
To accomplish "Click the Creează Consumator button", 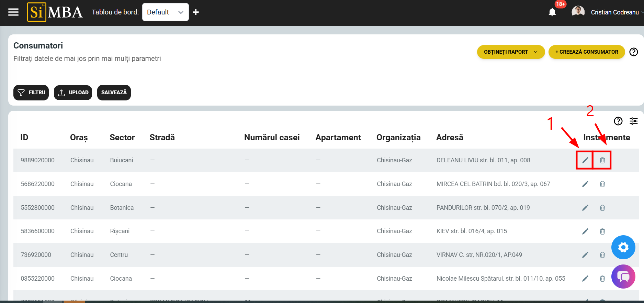I will coord(586,52).
